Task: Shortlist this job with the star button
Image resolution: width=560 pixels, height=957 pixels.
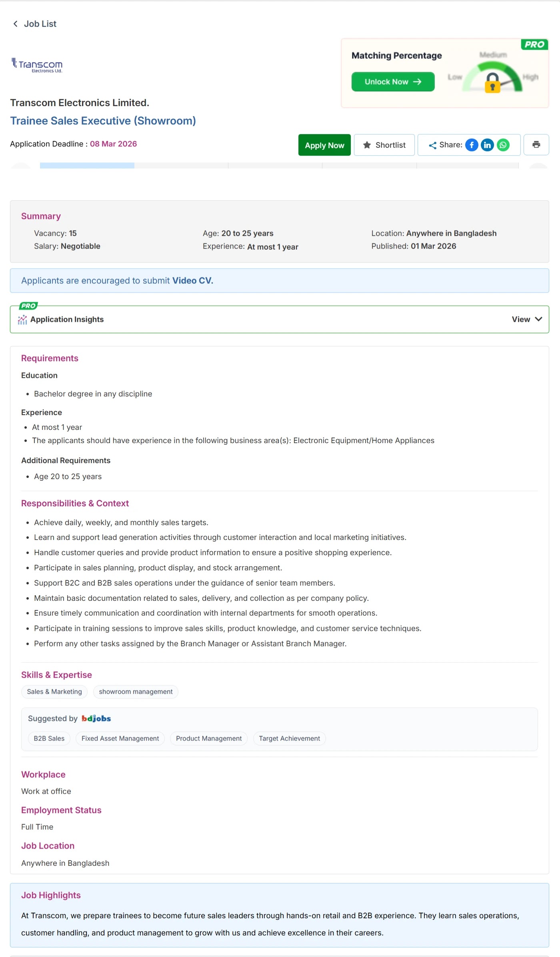Action: coord(384,145)
